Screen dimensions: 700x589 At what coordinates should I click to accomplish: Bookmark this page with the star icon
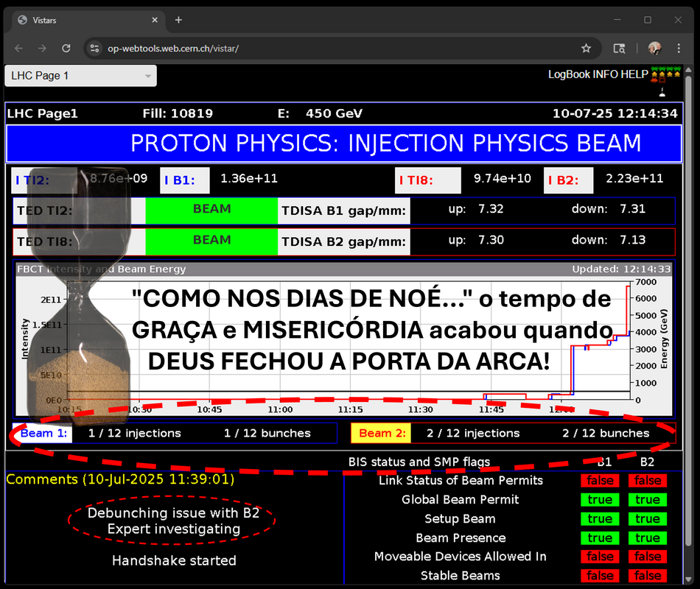coord(586,49)
